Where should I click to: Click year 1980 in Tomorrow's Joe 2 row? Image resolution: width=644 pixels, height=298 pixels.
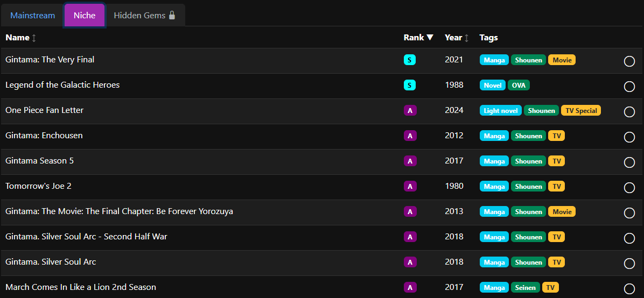pyautogui.click(x=454, y=186)
